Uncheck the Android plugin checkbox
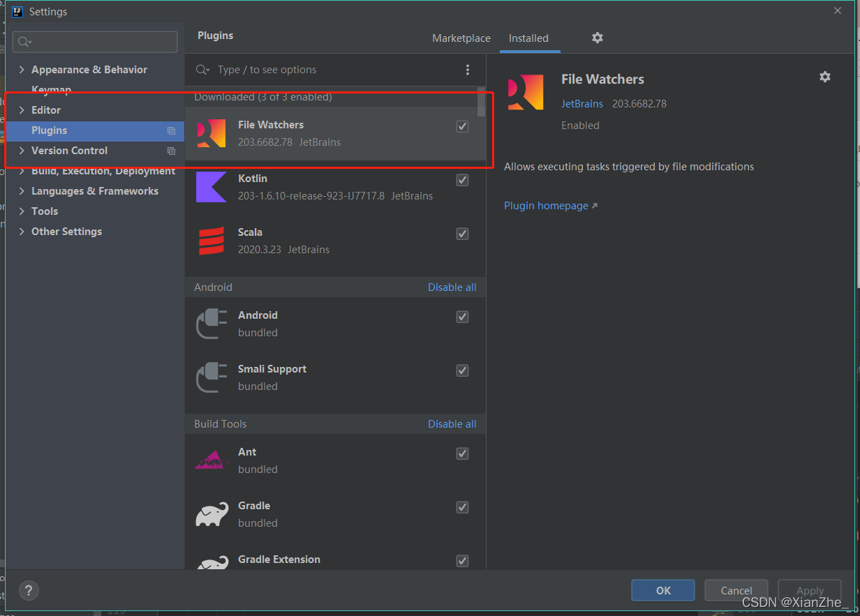This screenshot has width=860, height=616. (x=462, y=317)
